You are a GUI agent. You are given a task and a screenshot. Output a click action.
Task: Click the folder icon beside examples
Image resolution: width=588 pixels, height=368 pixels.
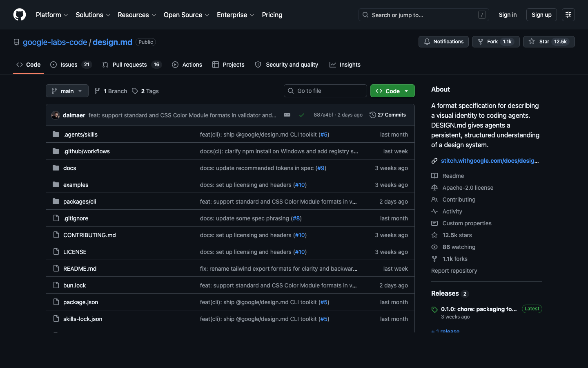(x=56, y=184)
